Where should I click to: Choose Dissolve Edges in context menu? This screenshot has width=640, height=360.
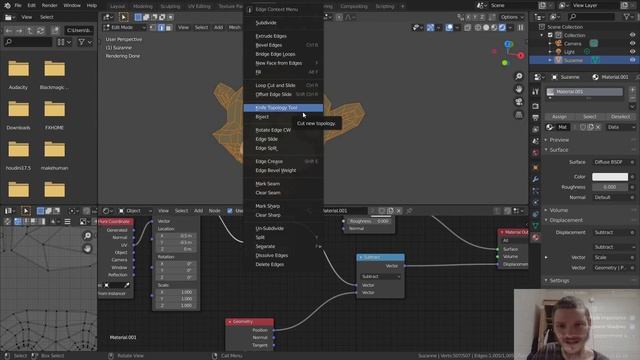(x=283, y=255)
